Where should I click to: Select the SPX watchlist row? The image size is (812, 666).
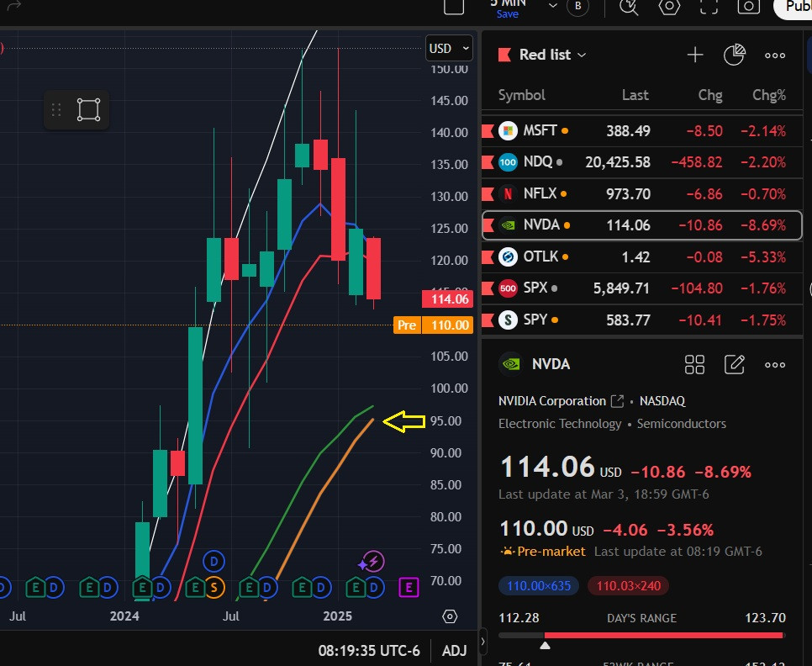pos(642,288)
